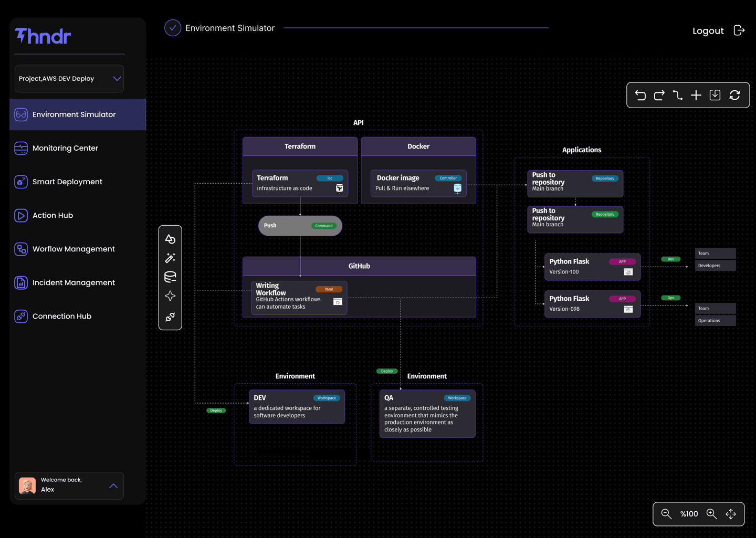Click the window icon on Python Flask Version-100
Screen dimensions: 756x538
pyautogui.click(x=628, y=272)
